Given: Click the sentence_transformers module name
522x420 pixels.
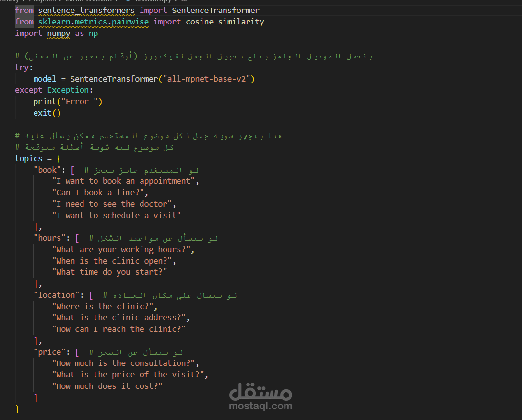Looking at the screenshot, I should (x=86, y=11).
